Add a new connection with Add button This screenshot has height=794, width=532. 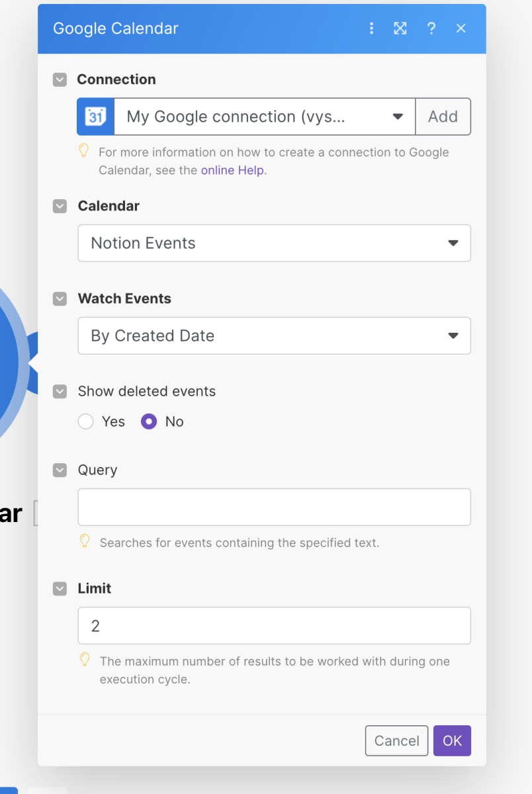(443, 117)
